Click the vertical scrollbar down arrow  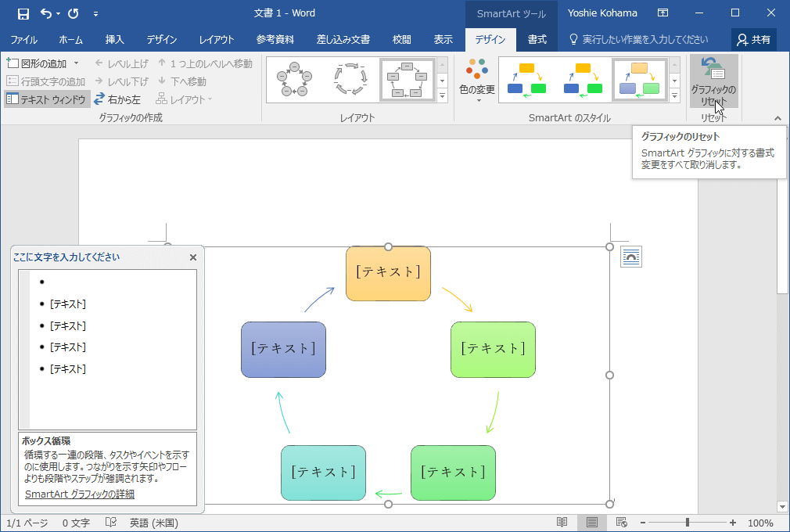tap(782, 506)
